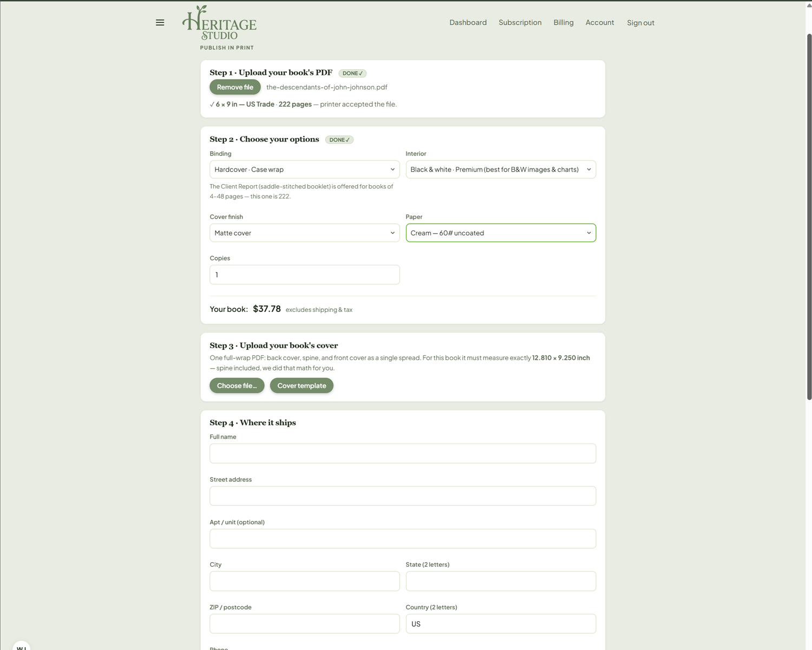Click the Heritage Studio logo
812x650 pixels.
click(219, 23)
